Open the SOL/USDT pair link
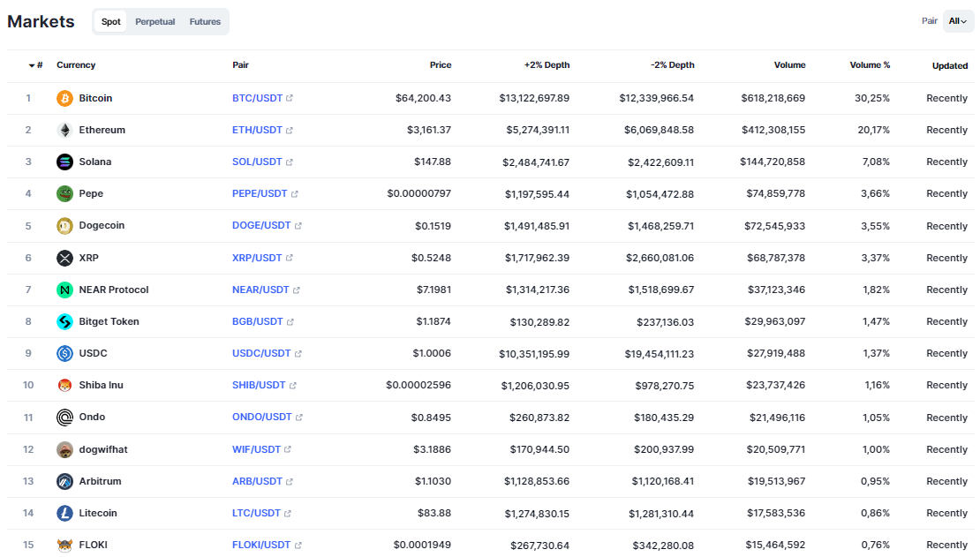This screenshot has width=980, height=557. [258, 162]
